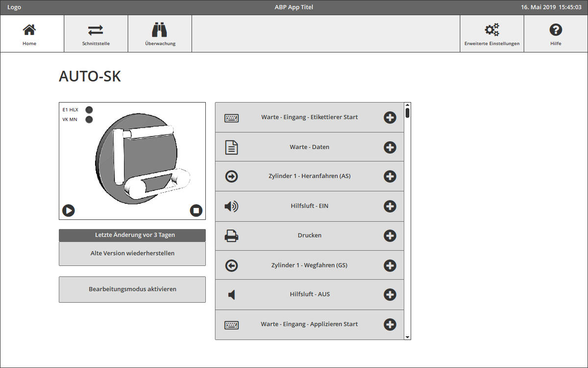Click the muted speaker icon for Hilfsluft - AUS
Viewport: 588px width, 368px height.
point(232,295)
